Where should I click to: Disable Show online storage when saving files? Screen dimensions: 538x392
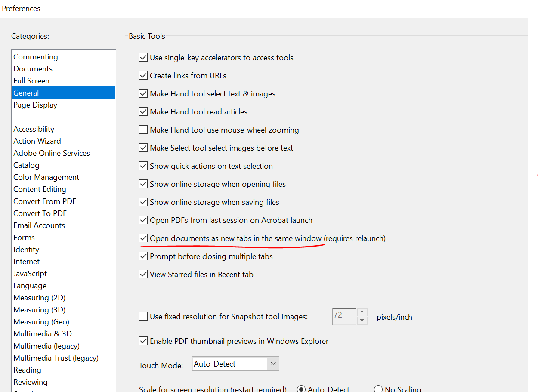pos(143,202)
